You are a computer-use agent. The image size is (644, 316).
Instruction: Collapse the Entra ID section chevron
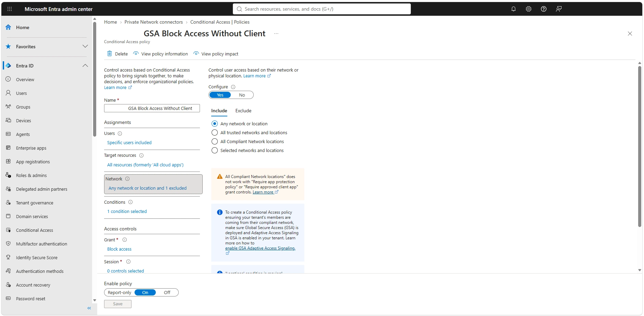pos(85,65)
